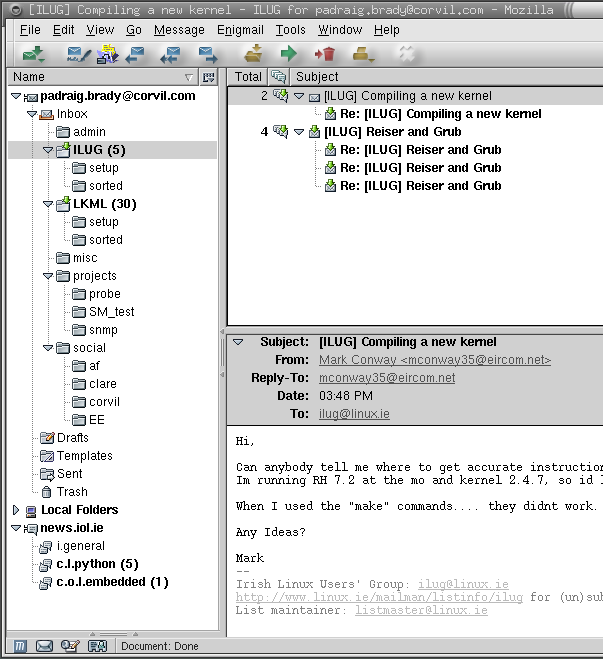
Task: Click the Print toolbar icon
Action: (363, 54)
